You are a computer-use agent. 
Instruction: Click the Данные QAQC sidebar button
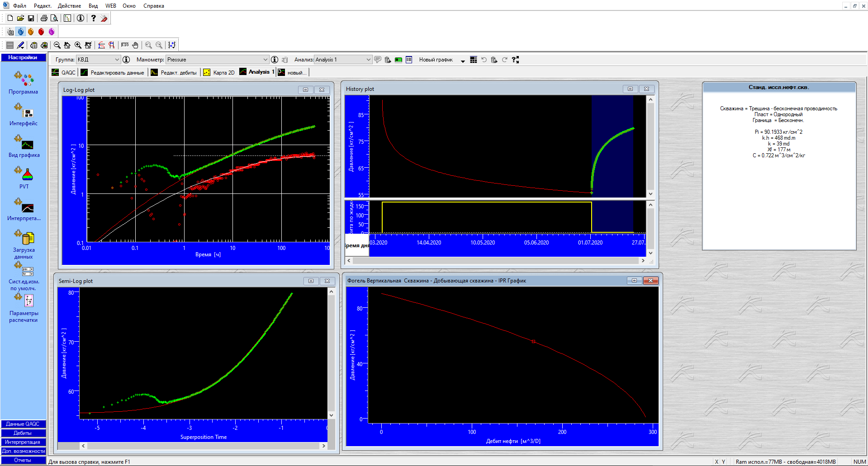point(23,424)
